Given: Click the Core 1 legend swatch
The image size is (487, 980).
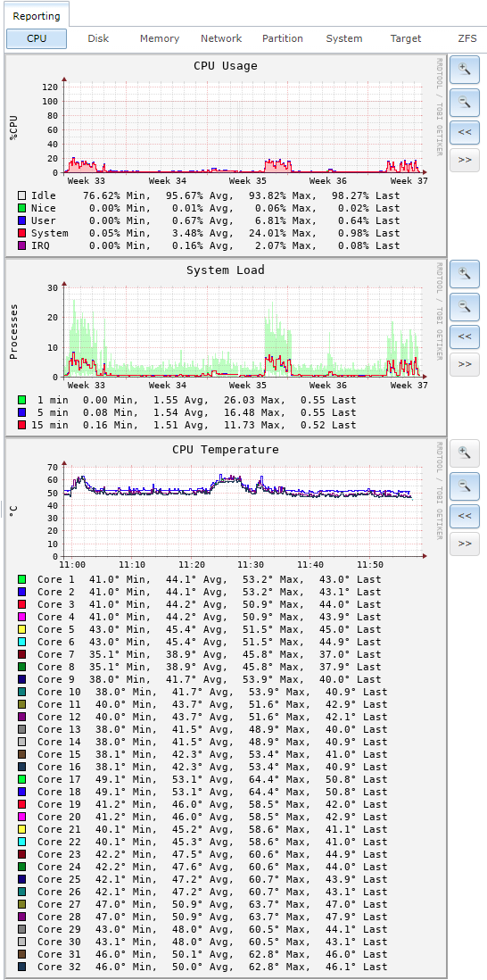Looking at the screenshot, I should (x=22, y=579).
